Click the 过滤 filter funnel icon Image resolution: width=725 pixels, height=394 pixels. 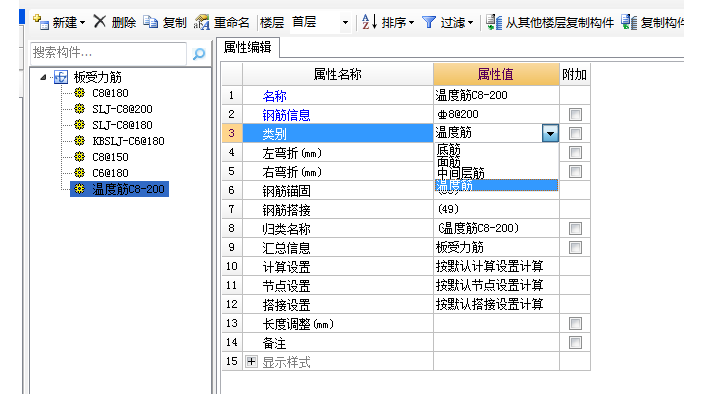pyautogui.click(x=429, y=22)
